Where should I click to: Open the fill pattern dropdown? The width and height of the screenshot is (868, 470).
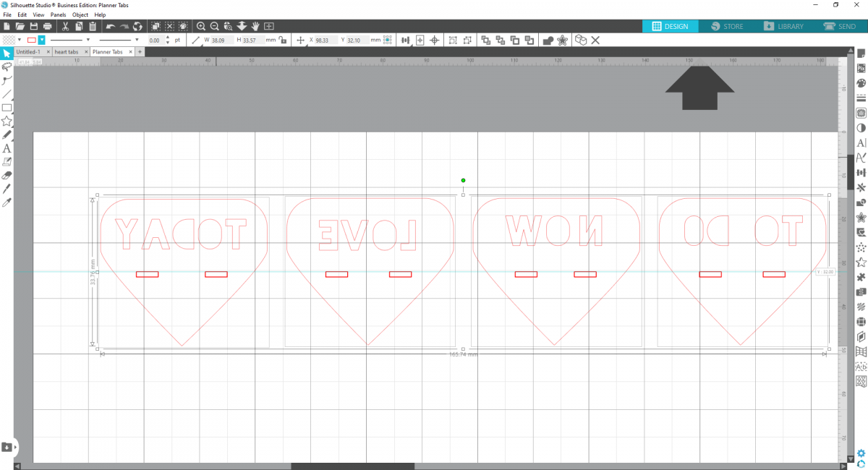[x=19, y=40]
